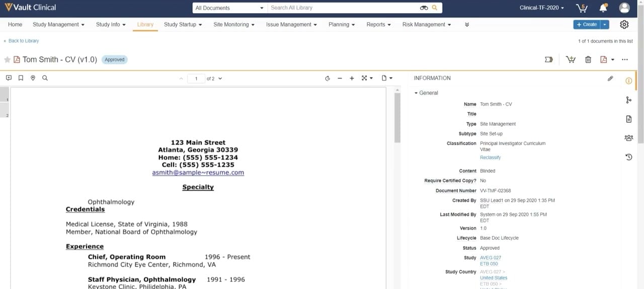Open the Clinical-TF-2020 vault dropdown
The height and width of the screenshot is (289, 644).
tap(542, 8)
